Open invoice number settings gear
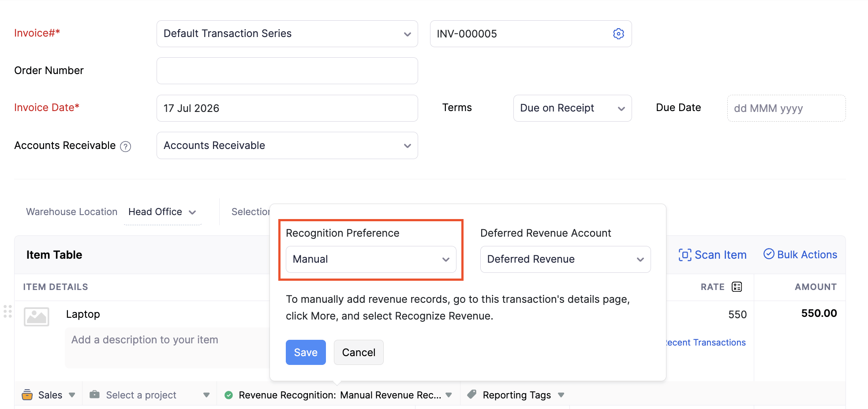 pyautogui.click(x=618, y=33)
